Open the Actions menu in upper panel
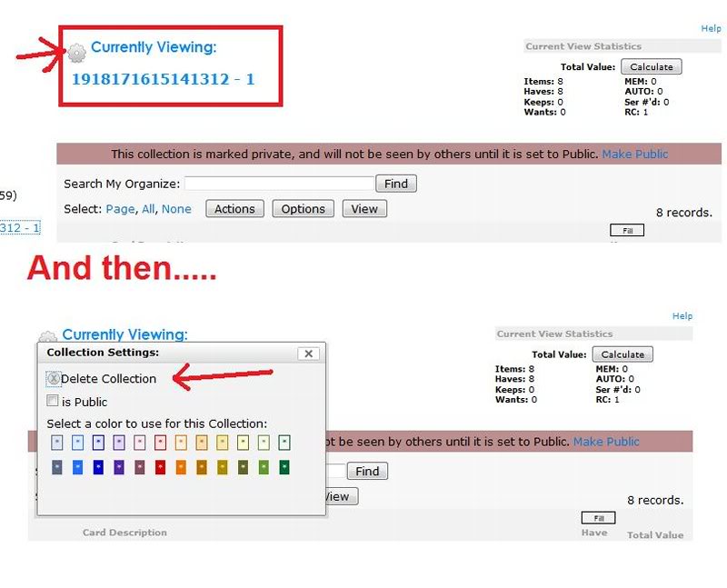727x588 pixels. [234, 209]
